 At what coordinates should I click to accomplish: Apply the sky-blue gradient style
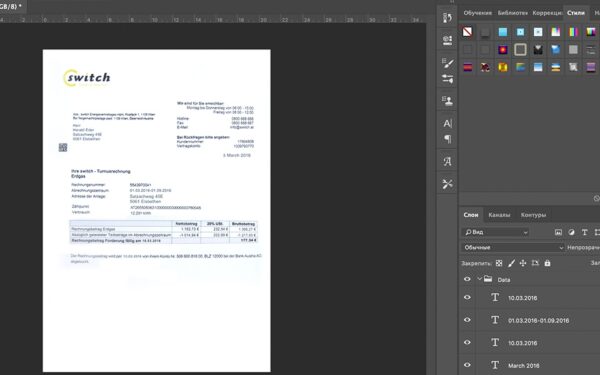(x=538, y=67)
